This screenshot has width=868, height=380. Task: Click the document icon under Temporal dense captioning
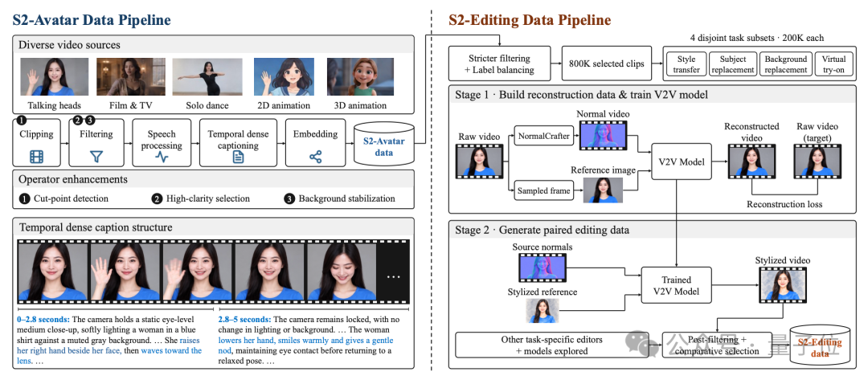(x=238, y=157)
